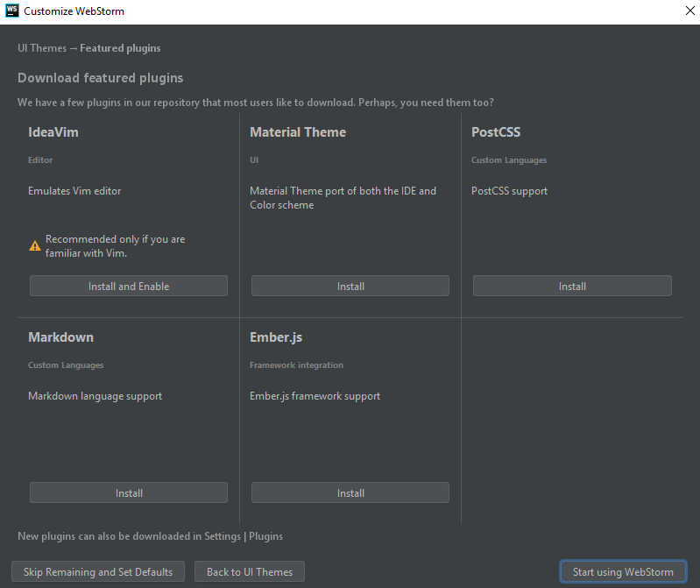700x588 pixels.
Task: Click the UI category label under Material Theme
Action: (x=254, y=159)
